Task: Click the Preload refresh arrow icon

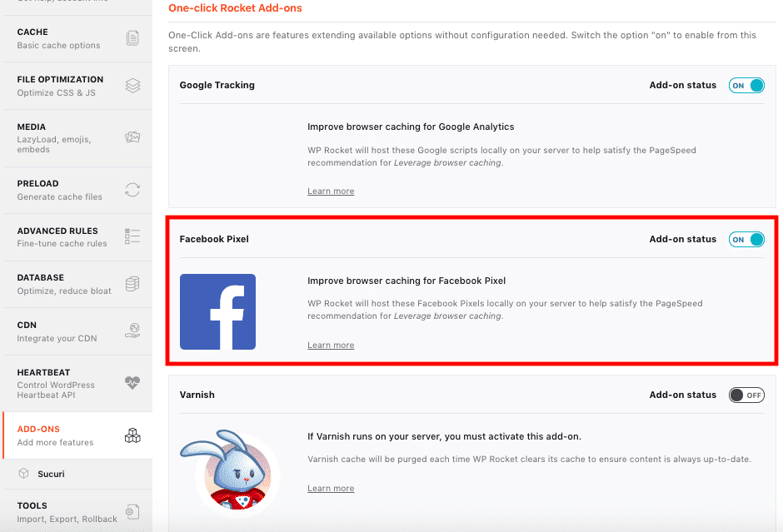Action: coord(132,190)
